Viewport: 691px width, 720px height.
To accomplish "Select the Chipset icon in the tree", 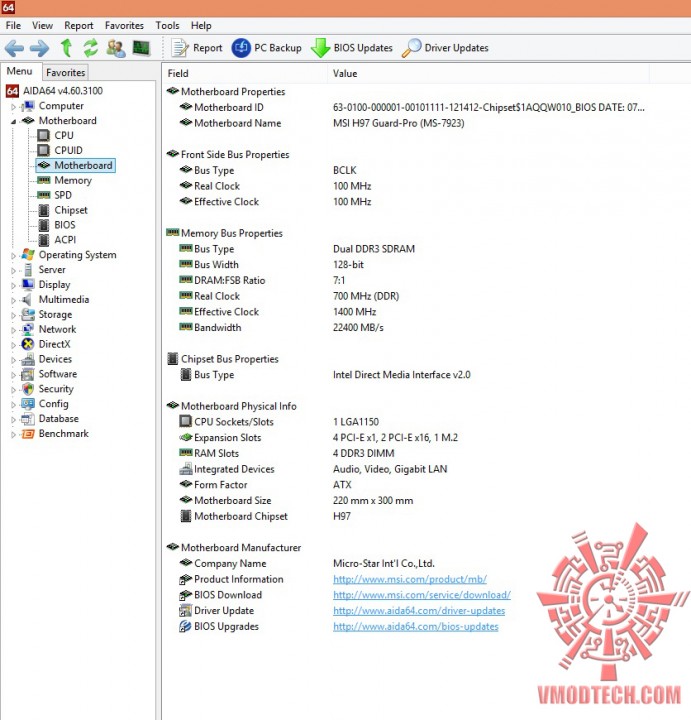I will [44, 210].
